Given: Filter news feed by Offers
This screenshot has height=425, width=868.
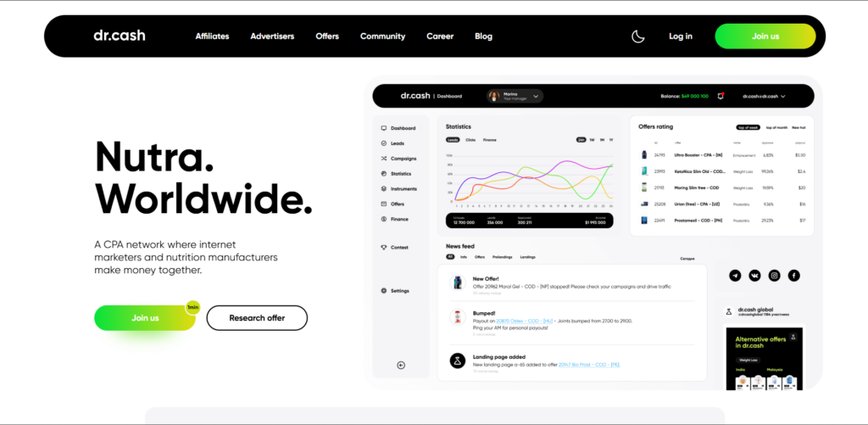Looking at the screenshot, I should (480, 257).
